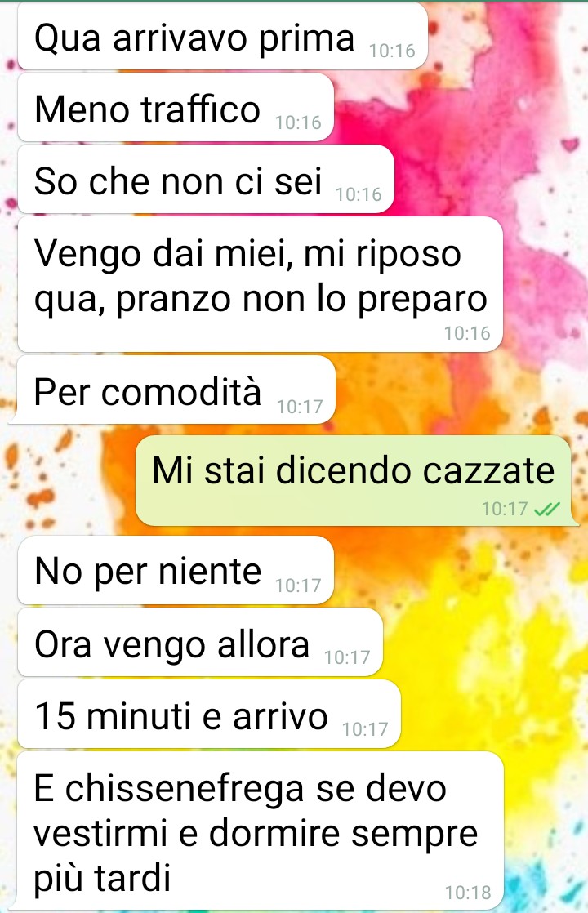The image size is (588, 913).
Task: Tap the 'Meno traffico' message bubble
Action: pyautogui.click(x=176, y=108)
